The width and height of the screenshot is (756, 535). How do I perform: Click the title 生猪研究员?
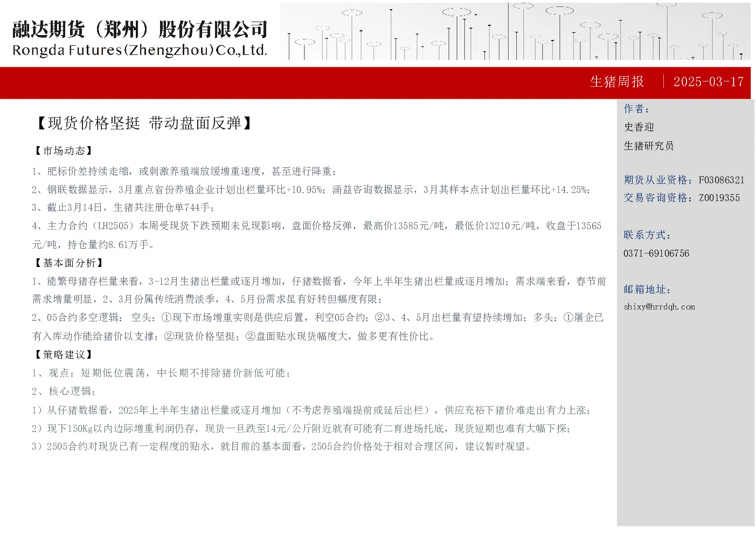click(x=649, y=146)
